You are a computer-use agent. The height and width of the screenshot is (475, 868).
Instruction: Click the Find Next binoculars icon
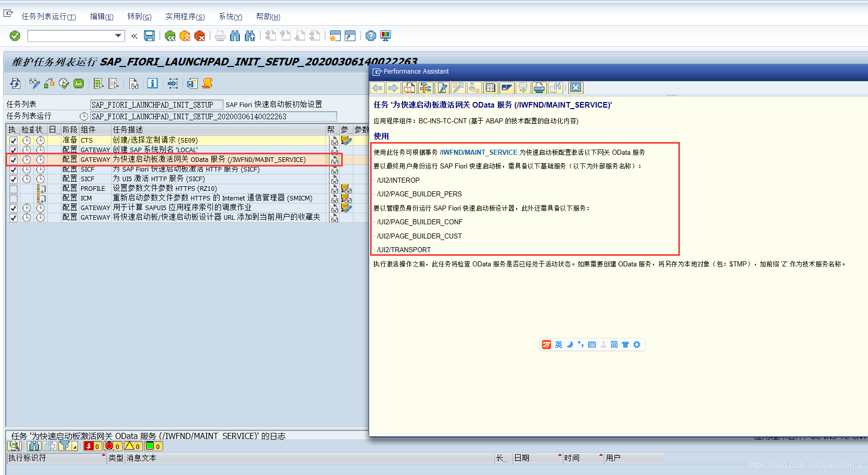[x=249, y=36]
